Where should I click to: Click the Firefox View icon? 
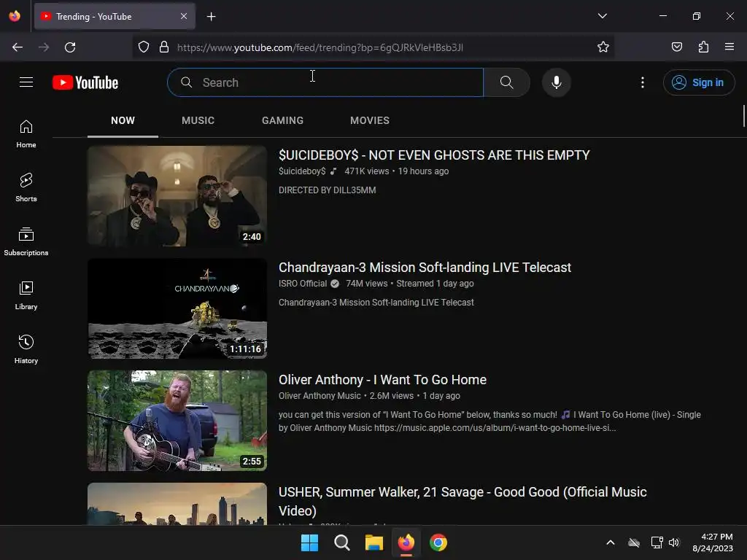(x=15, y=16)
